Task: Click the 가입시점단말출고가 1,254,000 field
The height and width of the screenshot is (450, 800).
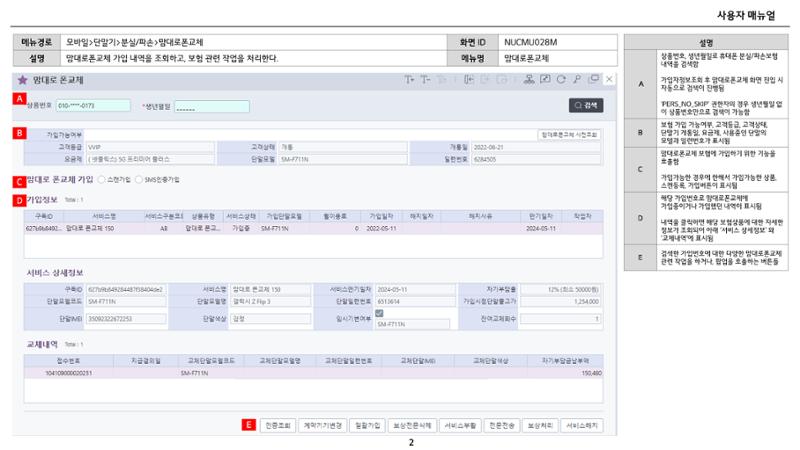Action: coord(560,302)
